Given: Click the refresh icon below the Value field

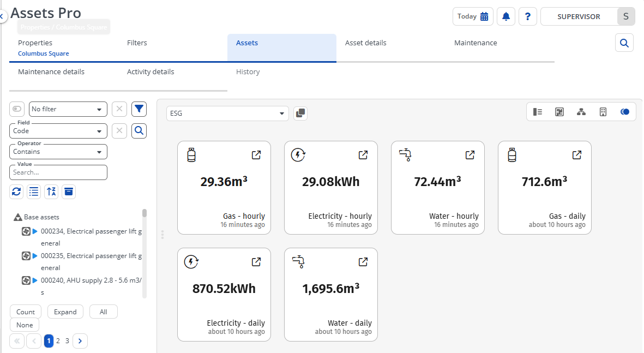Looking at the screenshot, I should pos(16,191).
